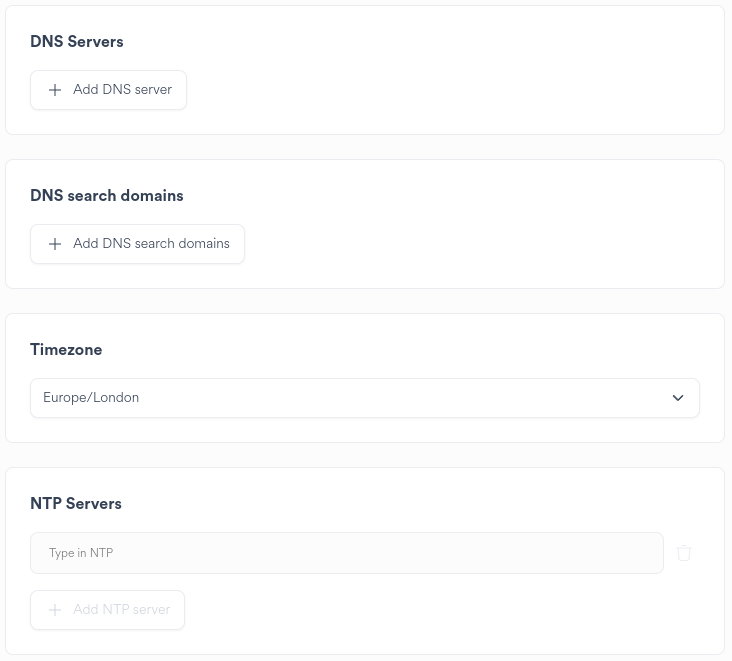Click the plus icon for Add DNS server
Screen dimensions: 732x661
tap(55, 90)
